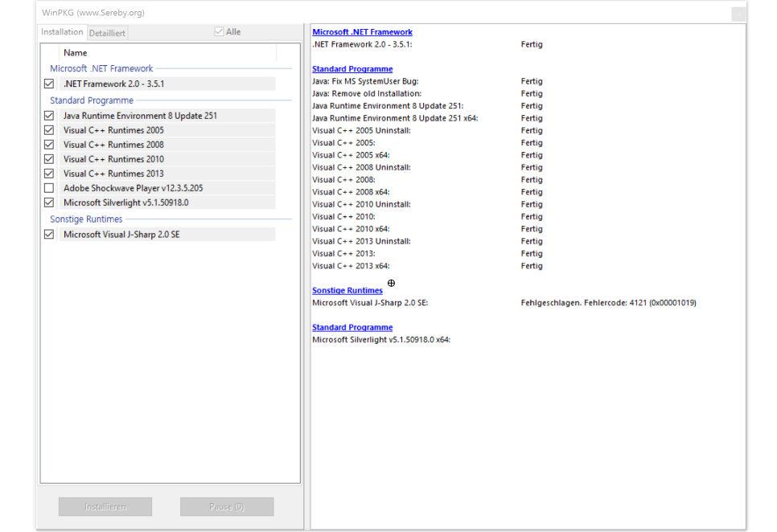Open the Sonstige Runtimes link

347,290
